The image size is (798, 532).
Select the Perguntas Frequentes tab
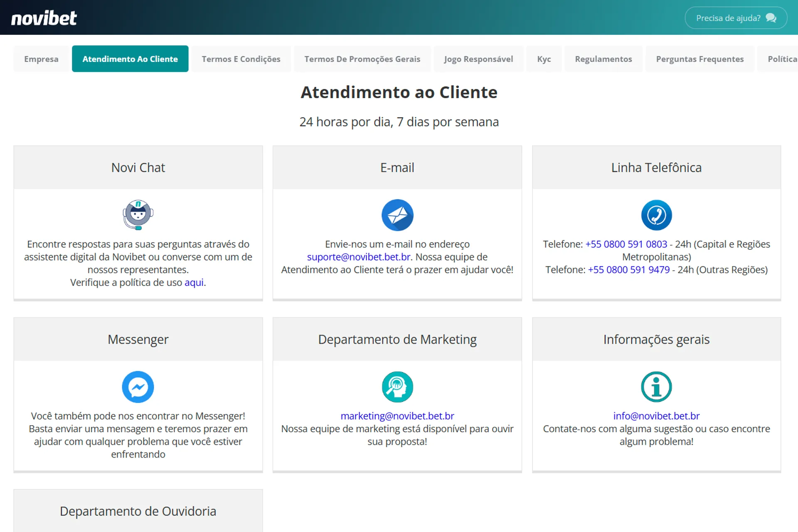(x=700, y=59)
